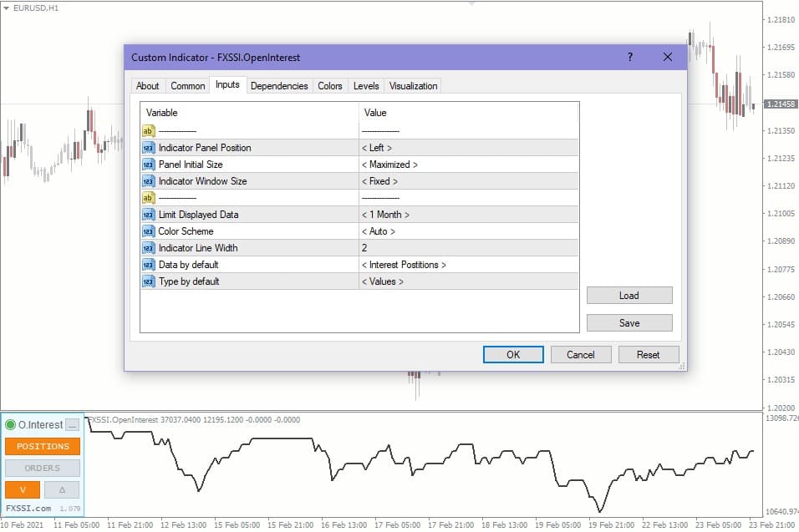Click icon beside Data by default row
Screen dimensions: 799x532
tap(148, 265)
